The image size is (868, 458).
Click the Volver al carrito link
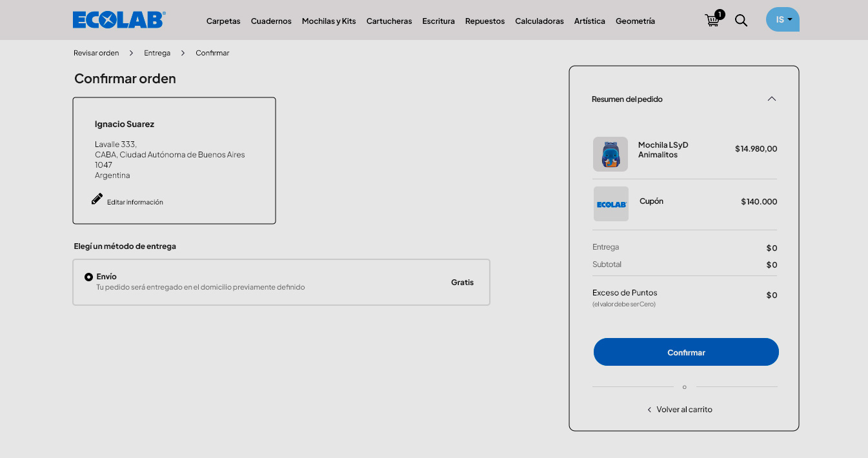tap(684, 410)
